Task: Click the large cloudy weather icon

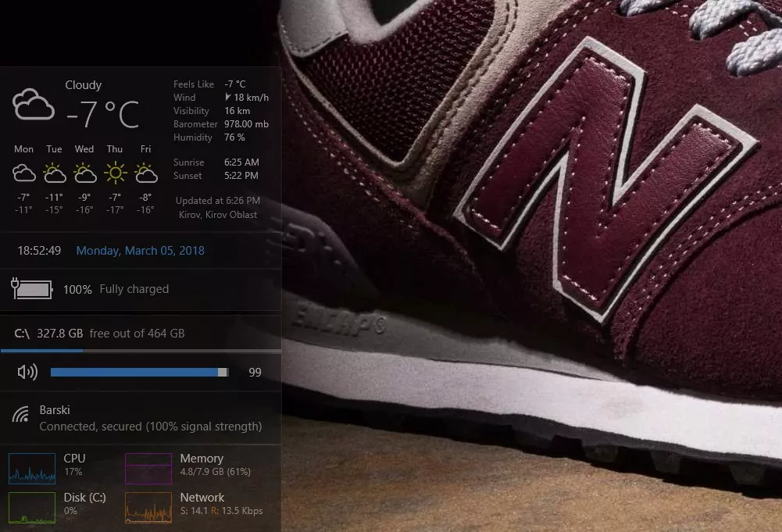Action: (x=33, y=102)
